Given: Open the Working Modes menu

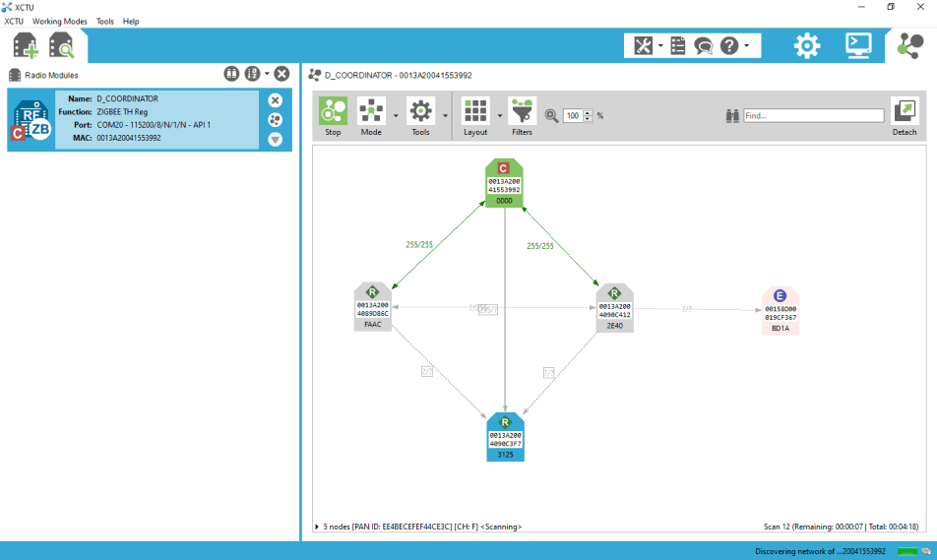Looking at the screenshot, I should coord(59,21).
